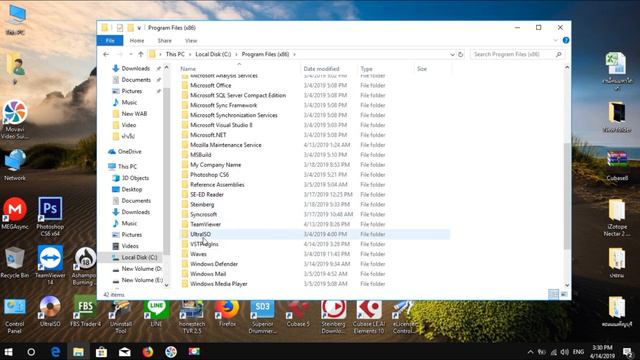Click Explorer refresh button
The image size is (640, 360).
(x=461, y=54)
